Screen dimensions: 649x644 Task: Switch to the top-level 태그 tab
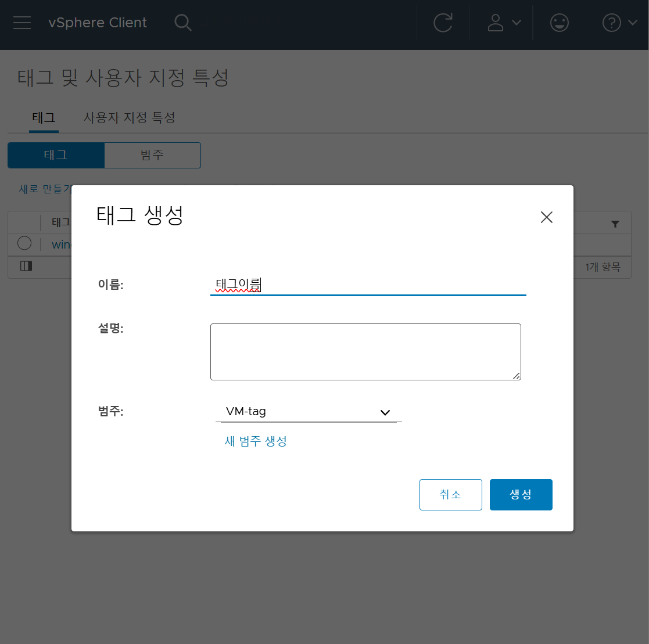[44, 117]
